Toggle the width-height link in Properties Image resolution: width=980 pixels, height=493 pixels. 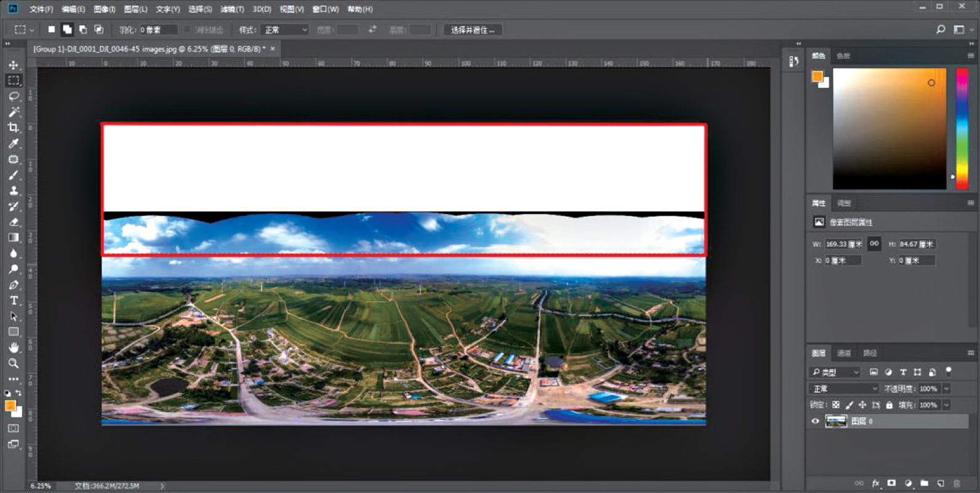[874, 244]
